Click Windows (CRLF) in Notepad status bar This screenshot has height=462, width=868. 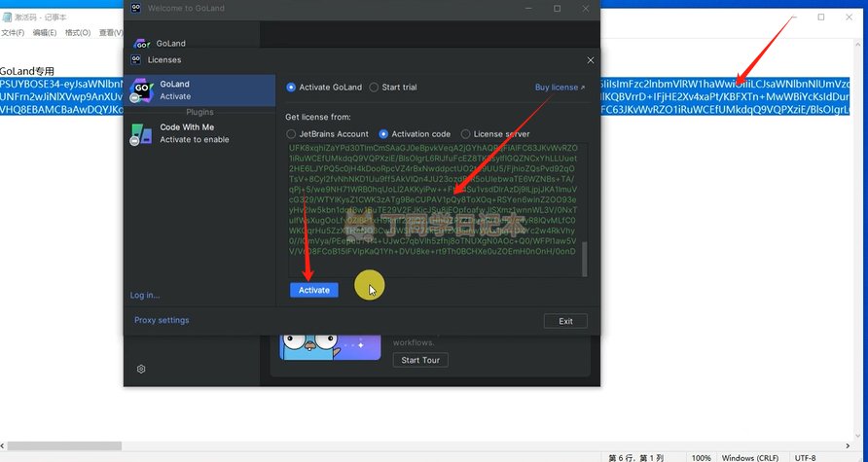(750, 457)
